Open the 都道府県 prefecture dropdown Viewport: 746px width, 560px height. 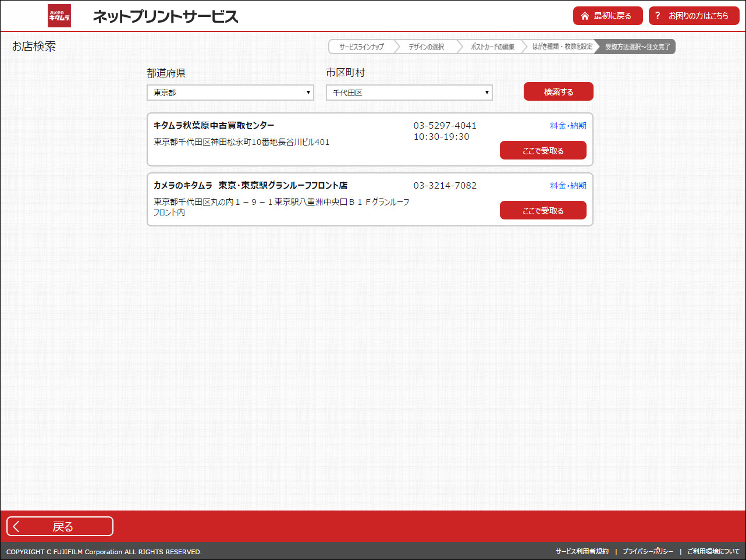[x=230, y=92]
